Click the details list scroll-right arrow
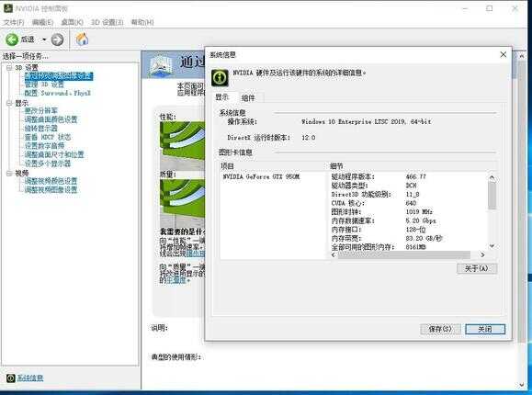 [x=482, y=254]
